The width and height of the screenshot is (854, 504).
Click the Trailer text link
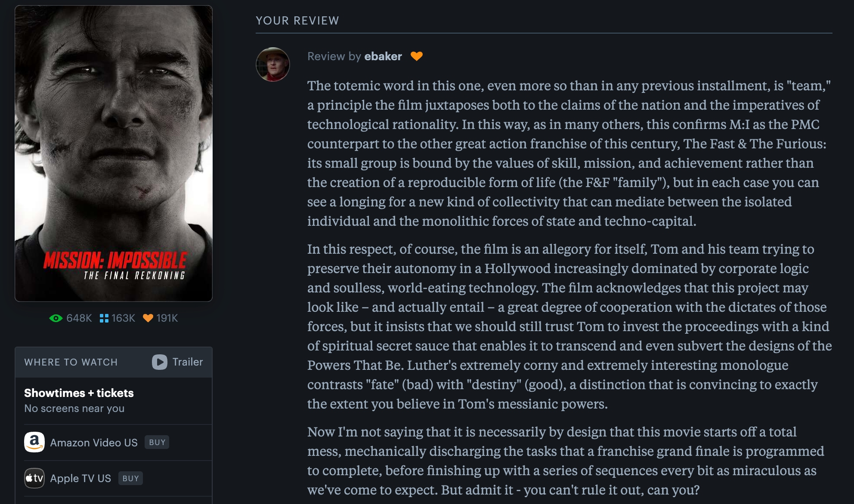pyautogui.click(x=187, y=362)
